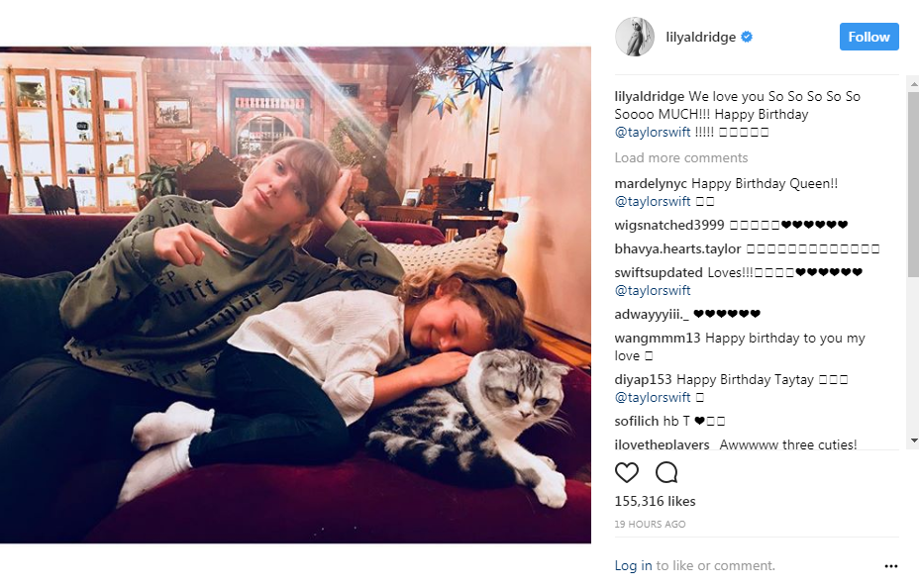Open the mardelynyc commenter profile
Screen dimensions: 919x588
click(x=651, y=184)
